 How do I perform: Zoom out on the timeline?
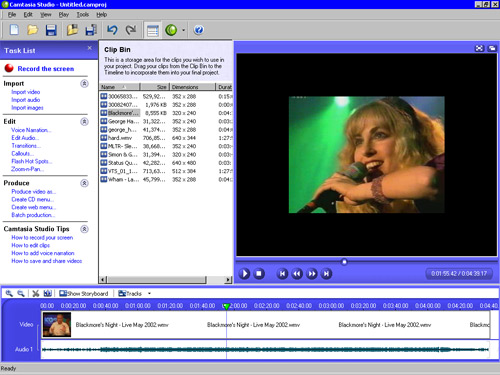[21, 293]
